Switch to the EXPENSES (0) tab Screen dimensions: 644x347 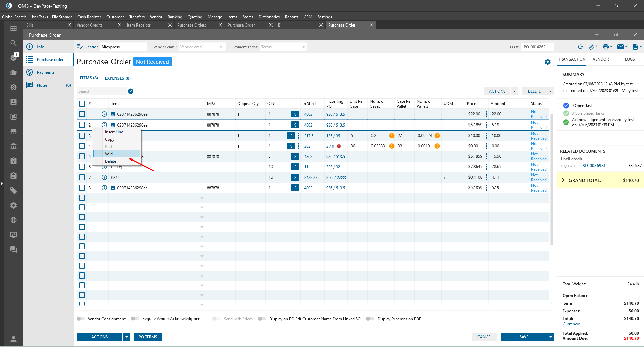pyautogui.click(x=117, y=78)
